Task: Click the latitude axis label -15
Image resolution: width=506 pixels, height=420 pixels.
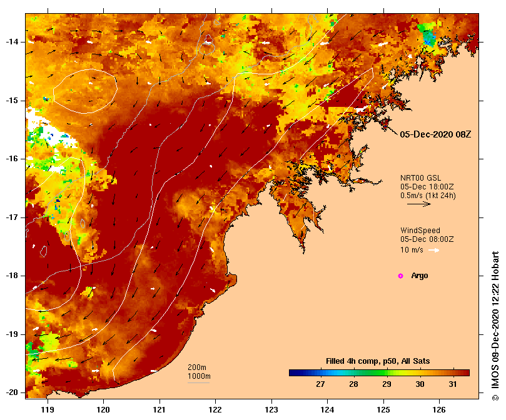Action: tap(12, 101)
